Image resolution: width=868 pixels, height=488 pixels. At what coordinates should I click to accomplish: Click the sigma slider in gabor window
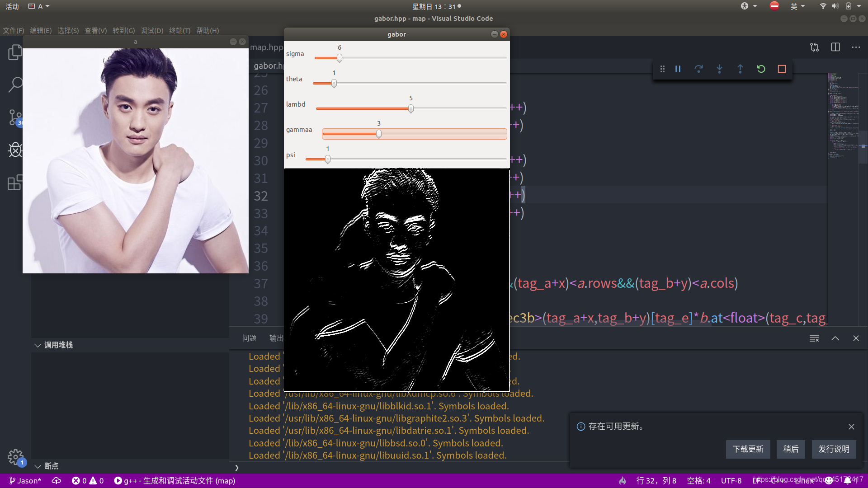pyautogui.click(x=410, y=58)
